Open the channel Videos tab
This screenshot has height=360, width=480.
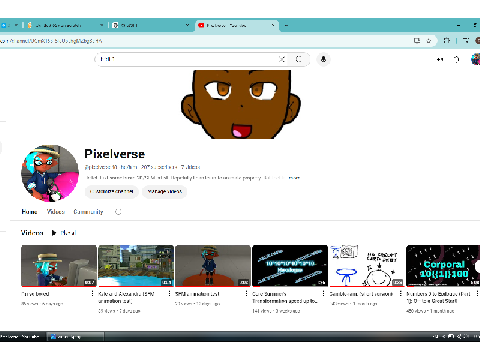56,212
